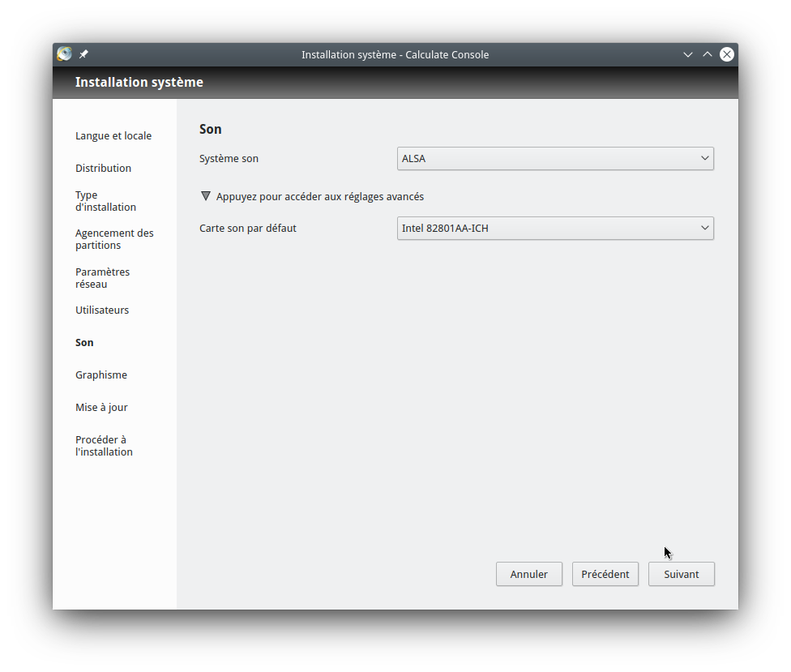
Task: Click the pin window icon
Action: click(x=83, y=54)
